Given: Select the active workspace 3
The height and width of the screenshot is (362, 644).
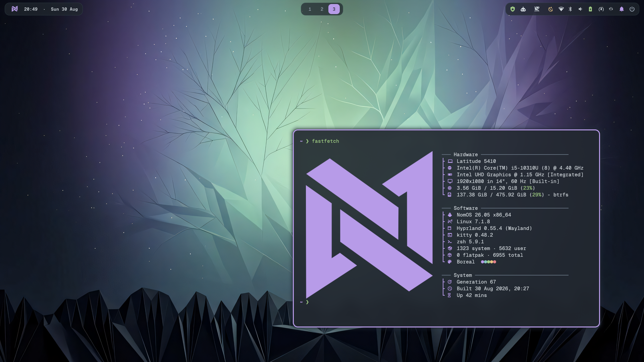Looking at the screenshot, I should pos(334,9).
